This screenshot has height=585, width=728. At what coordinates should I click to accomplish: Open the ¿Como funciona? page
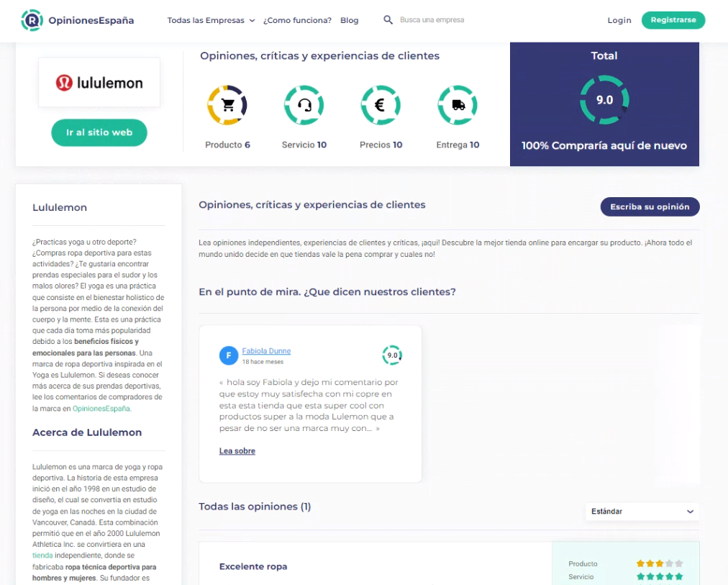[297, 20]
